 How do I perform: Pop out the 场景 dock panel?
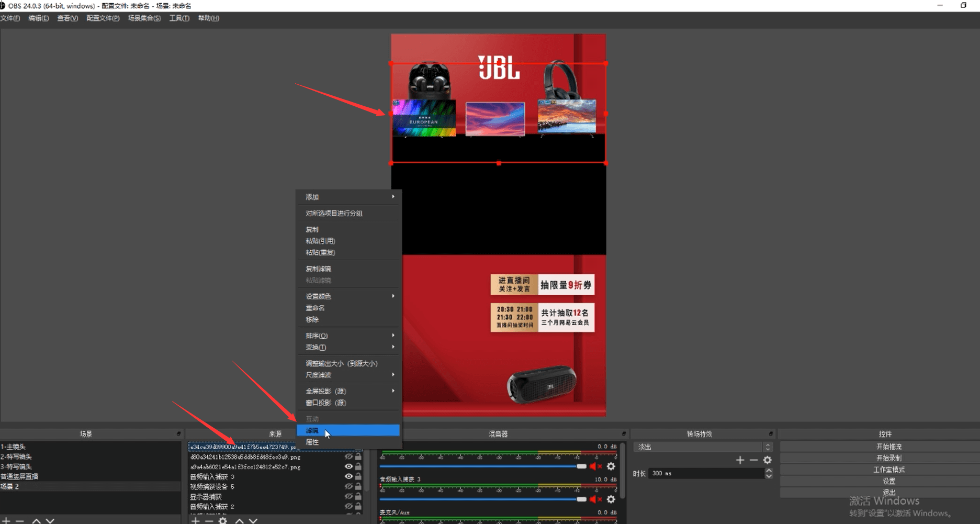click(178, 433)
